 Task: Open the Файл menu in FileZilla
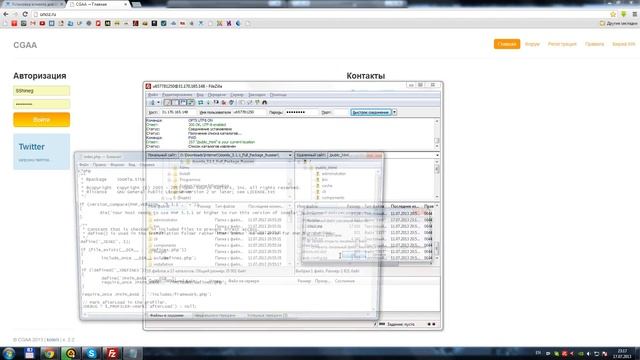pyautogui.click(x=153, y=95)
